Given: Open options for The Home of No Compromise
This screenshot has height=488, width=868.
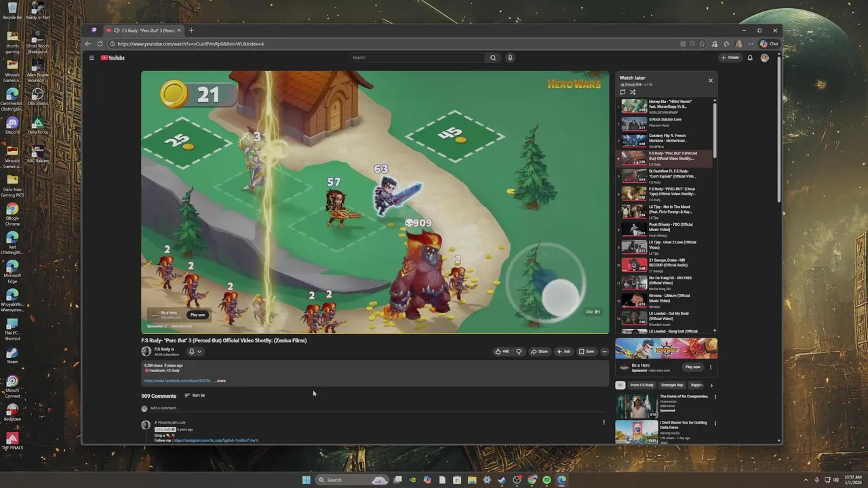Looking at the screenshot, I should pos(715,396).
